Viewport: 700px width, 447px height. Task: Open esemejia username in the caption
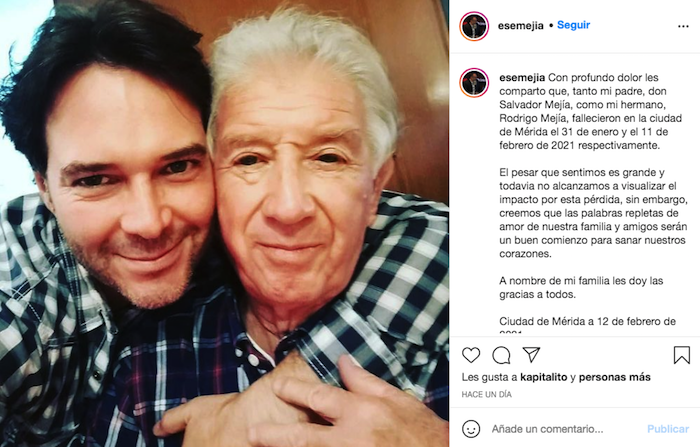click(522, 78)
